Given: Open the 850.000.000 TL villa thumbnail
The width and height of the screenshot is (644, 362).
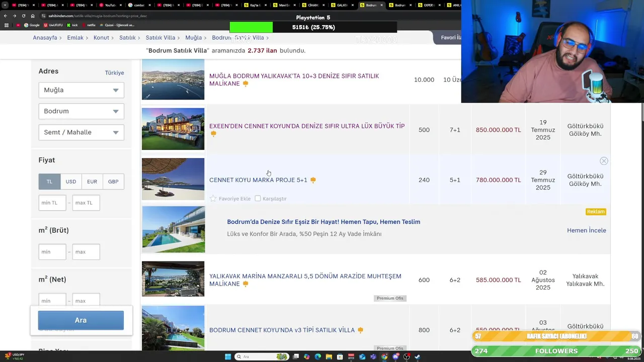Looking at the screenshot, I should pos(173,129).
